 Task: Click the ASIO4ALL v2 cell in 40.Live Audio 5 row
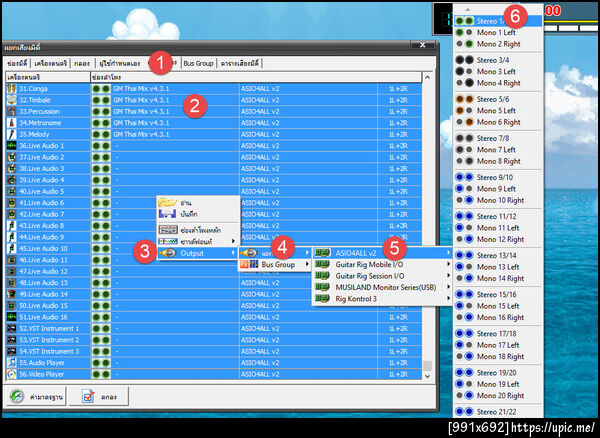308,192
